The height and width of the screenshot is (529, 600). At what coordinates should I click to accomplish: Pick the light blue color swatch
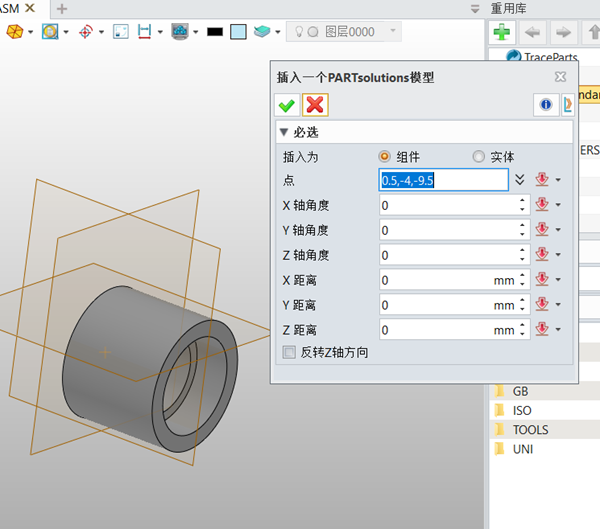pos(238,32)
